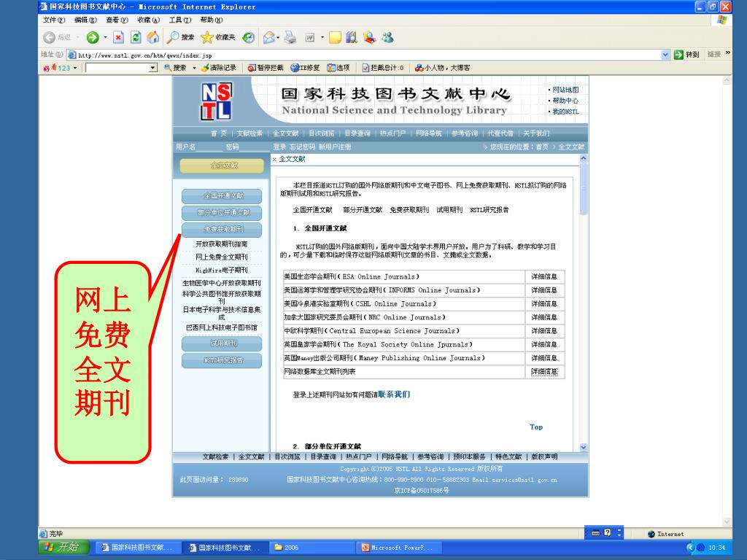Screen dimensions: 747x560
Task: Click the 试用期刊 sidebar button
Action: [x=222, y=343]
